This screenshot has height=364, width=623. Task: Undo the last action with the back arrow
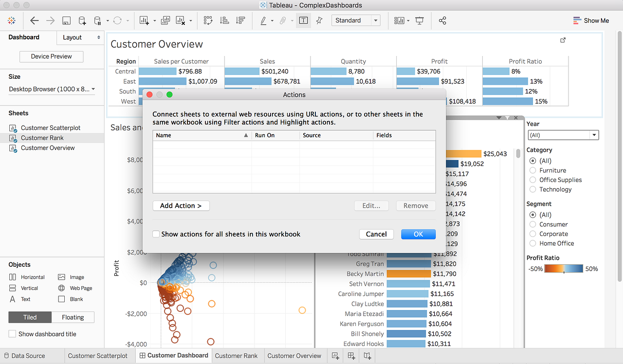(34, 20)
